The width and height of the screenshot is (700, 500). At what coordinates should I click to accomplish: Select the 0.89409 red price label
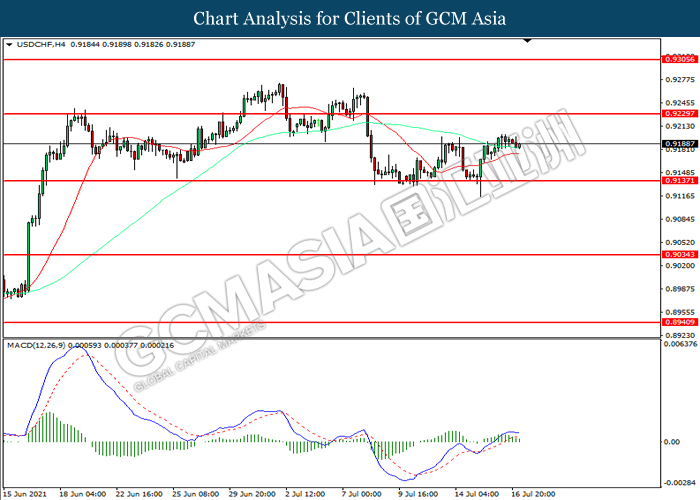679,322
